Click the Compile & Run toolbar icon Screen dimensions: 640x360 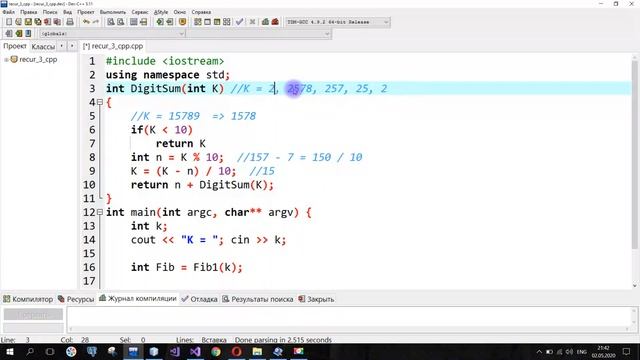[x=217, y=22]
